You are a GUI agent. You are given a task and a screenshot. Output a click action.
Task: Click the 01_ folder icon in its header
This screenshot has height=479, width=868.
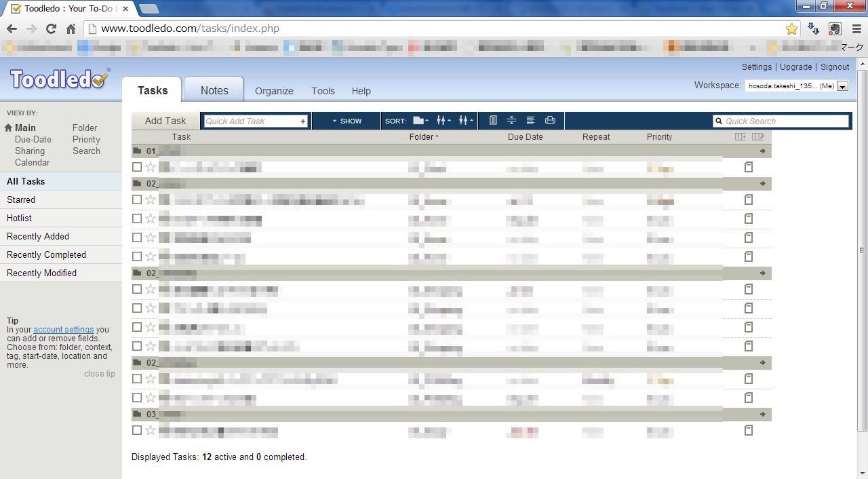[137, 151]
